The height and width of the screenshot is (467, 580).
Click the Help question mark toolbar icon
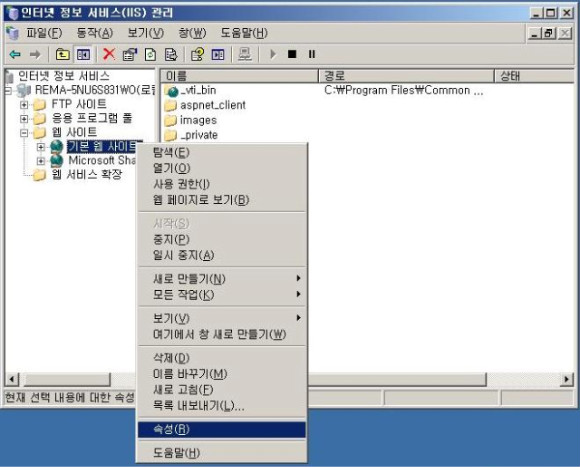click(x=197, y=55)
